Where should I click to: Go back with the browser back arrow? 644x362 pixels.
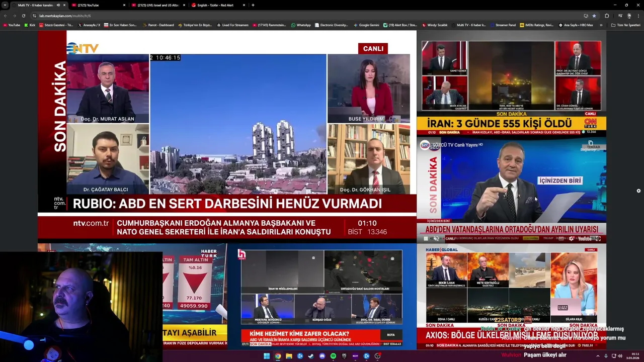(x=6, y=16)
